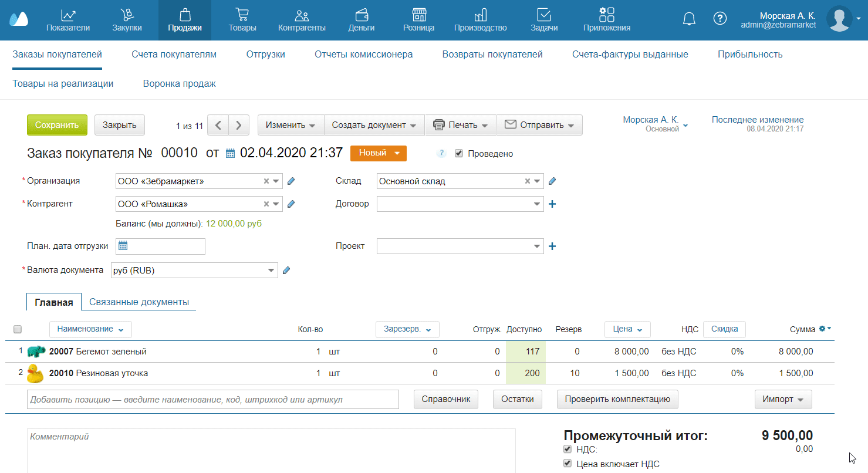Open calendar icon for planned shipment date

click(123, 246)
